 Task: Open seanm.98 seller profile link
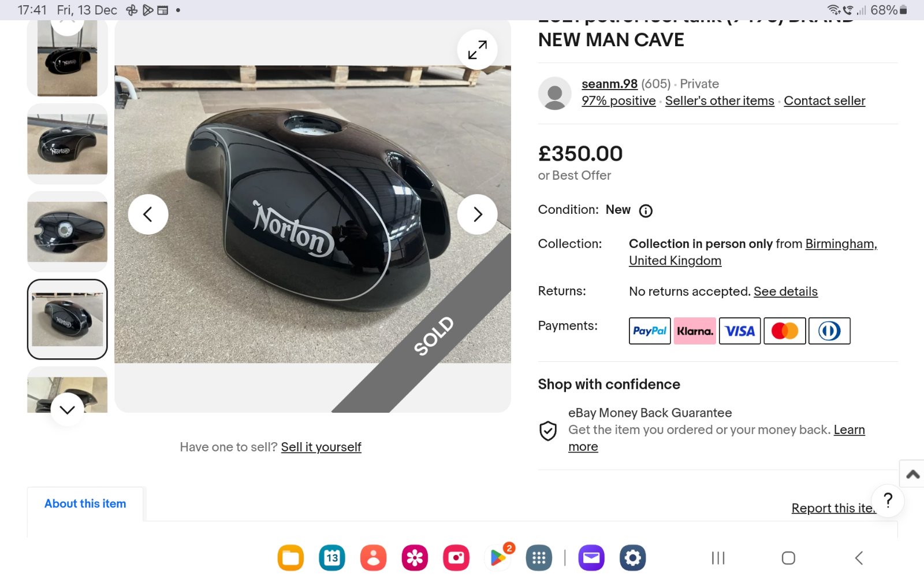click(x=609, y=84)
